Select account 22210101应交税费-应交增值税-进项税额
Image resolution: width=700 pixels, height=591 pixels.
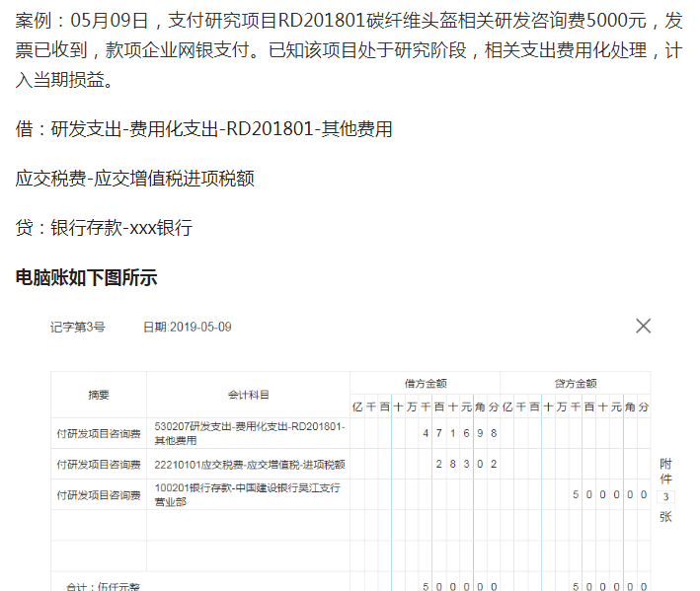click(248, 465)
